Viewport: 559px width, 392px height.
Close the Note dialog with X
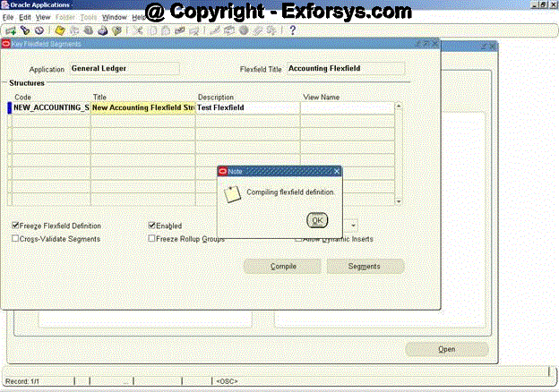tap(337, 171)
